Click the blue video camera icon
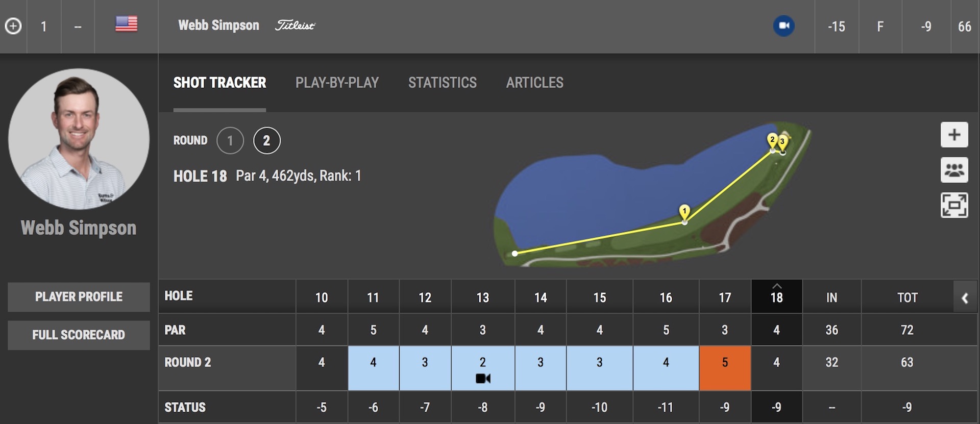980x424 pixels. coord(783,26)
